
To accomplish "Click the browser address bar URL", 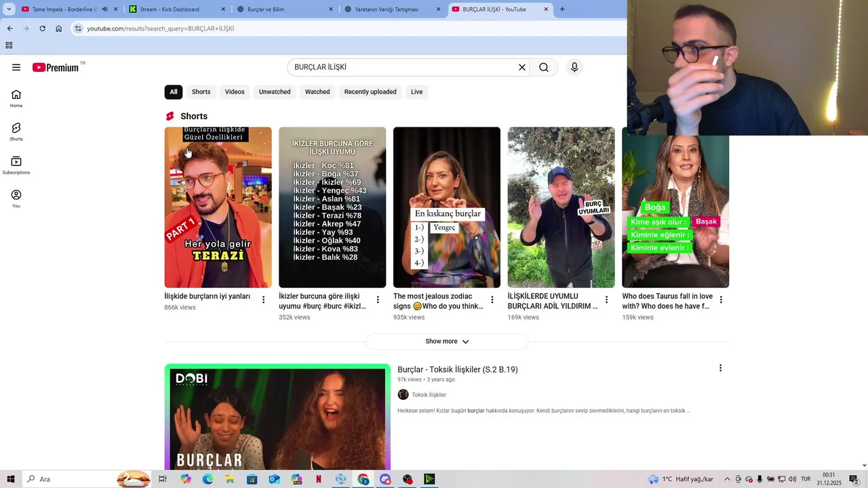I will point(161,28).
